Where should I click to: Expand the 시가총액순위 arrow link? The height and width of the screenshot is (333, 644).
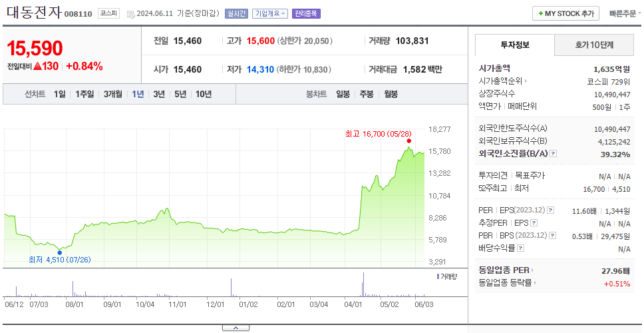click(x=526, y=81)
